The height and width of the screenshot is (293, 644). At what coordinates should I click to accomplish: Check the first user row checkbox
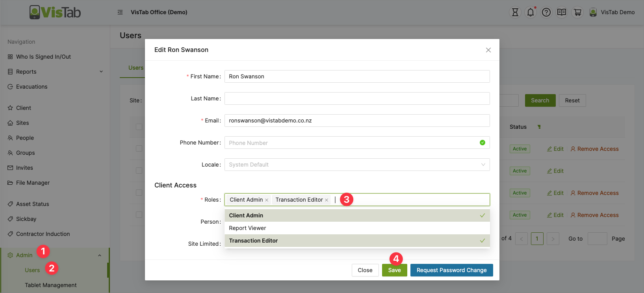(x=139, y=148)
